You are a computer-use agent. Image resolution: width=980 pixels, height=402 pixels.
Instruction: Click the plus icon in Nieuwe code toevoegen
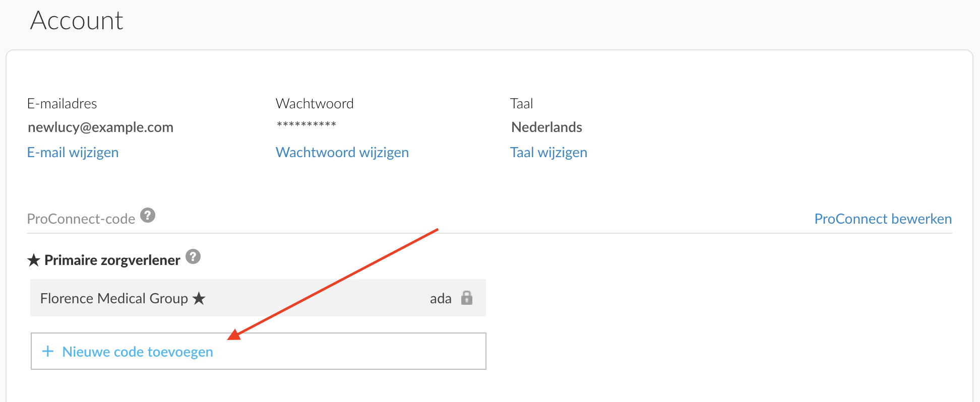click(48, 351)
